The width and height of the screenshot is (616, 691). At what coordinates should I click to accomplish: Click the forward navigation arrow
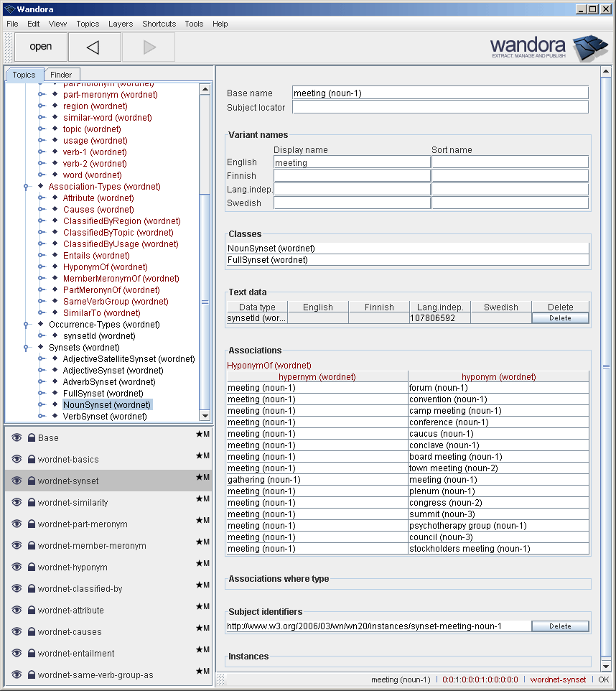pos(148,47)
